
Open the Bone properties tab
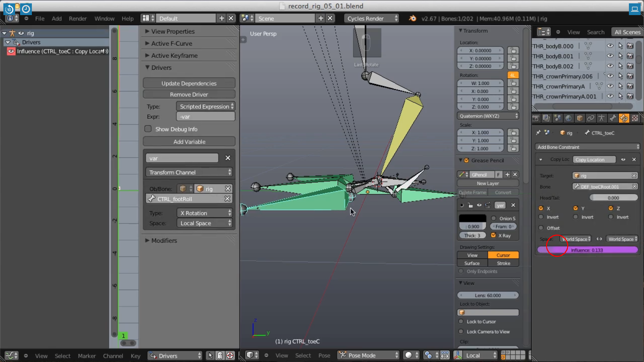pyautogui.click(x=612, y=118)
